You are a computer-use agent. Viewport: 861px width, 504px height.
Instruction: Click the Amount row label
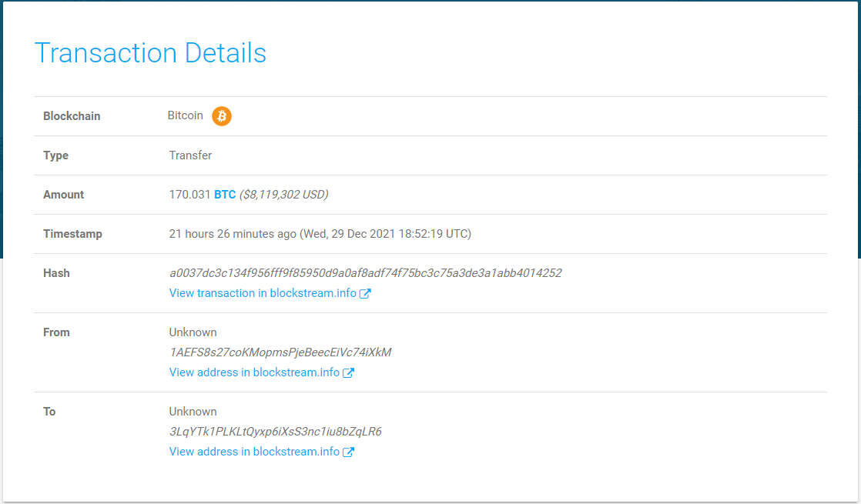(x=64, y=195)
